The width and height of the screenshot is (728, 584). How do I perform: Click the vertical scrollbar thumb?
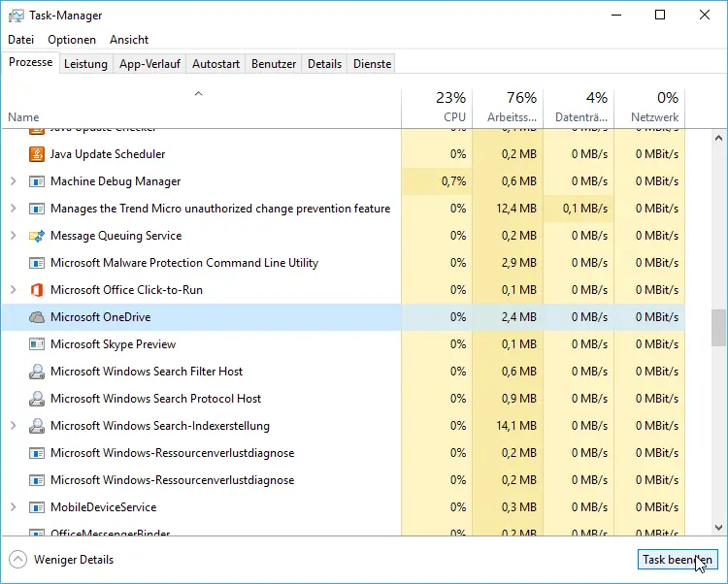pos(718,328)
